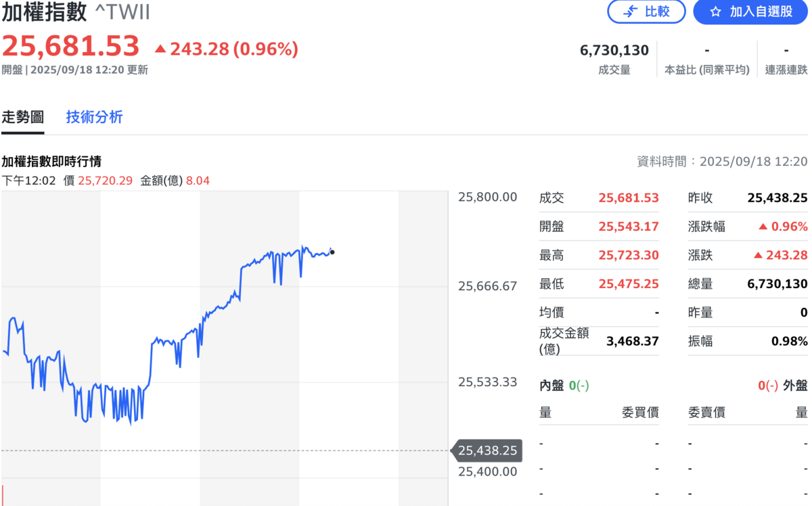Click the 外盤 label
The height and width of the screenshot is (506, 812).
pyautogui.click(x=795, y=385)
